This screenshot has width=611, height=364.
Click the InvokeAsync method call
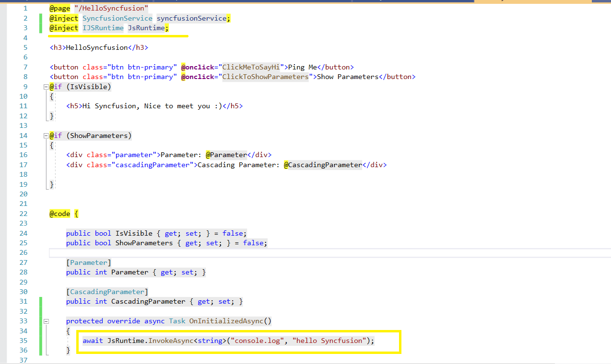pyautogui.click(x=170, y=341)
